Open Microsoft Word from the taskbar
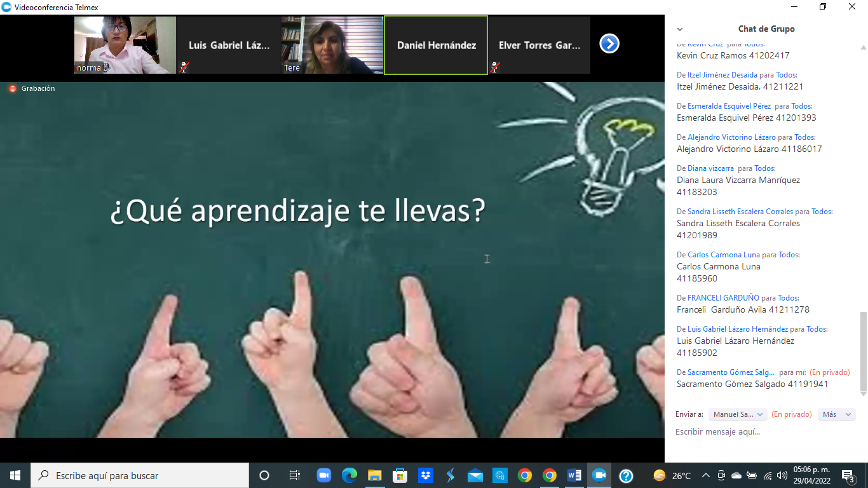The height and width of the screenshot is (488, 868). coord(574,475)
